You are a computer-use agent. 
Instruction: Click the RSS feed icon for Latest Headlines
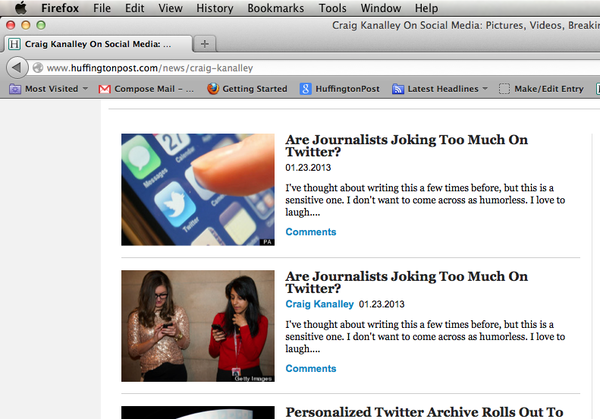(x=398, y=89)
